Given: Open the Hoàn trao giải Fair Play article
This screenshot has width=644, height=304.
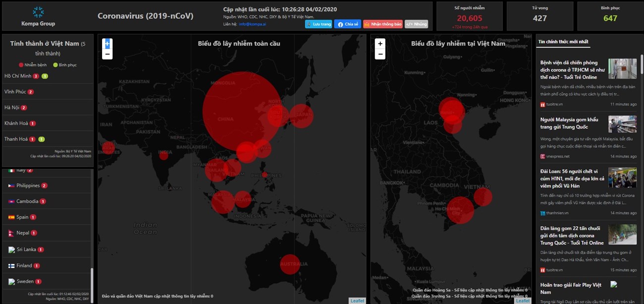Looking at the screenshot, I should (x=571, y=288).
